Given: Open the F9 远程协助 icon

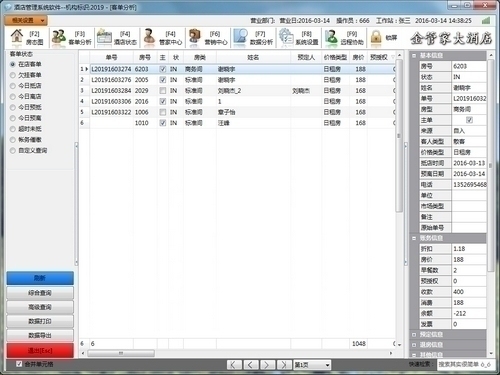Looking at the screenshot, I should (331, 38).
